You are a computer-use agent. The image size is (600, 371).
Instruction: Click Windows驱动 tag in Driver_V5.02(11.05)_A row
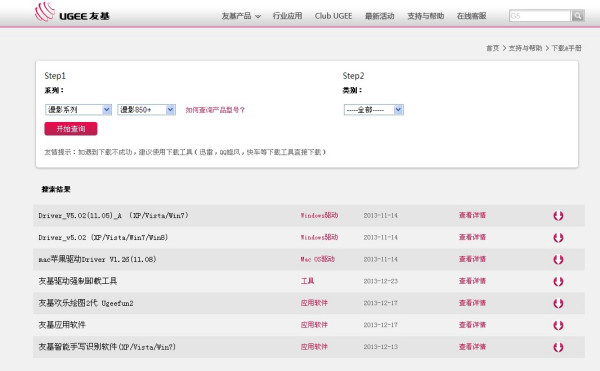[x=319, y=215]
